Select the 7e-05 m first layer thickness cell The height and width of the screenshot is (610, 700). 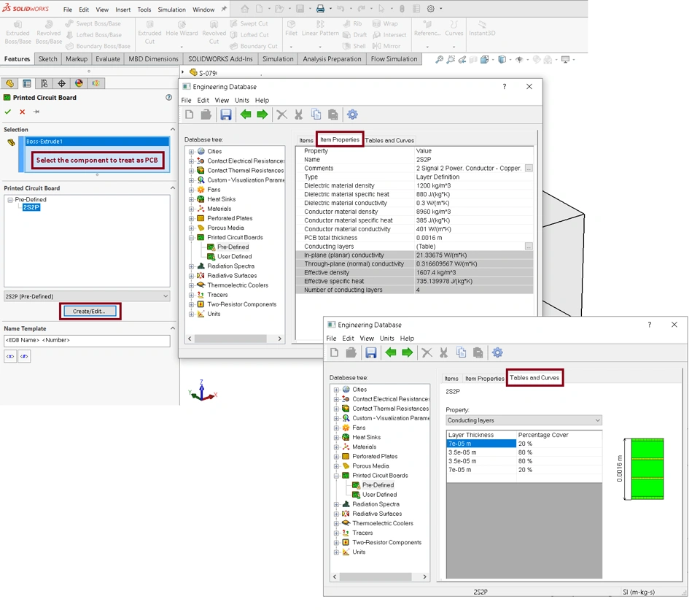click(x=481, y=444)
